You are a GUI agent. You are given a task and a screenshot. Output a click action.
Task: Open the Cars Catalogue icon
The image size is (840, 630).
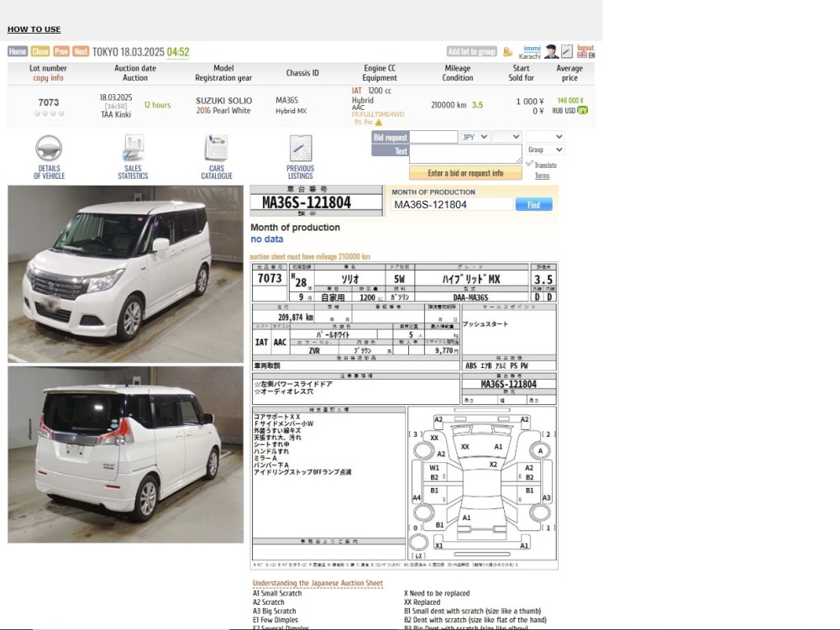[x=217, y=148]
